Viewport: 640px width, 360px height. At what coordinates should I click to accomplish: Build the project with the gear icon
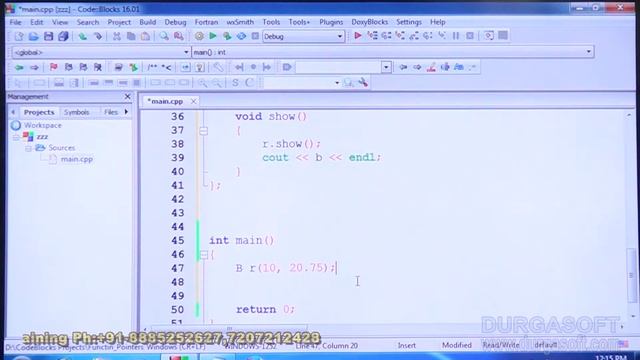tap(199, 36)
